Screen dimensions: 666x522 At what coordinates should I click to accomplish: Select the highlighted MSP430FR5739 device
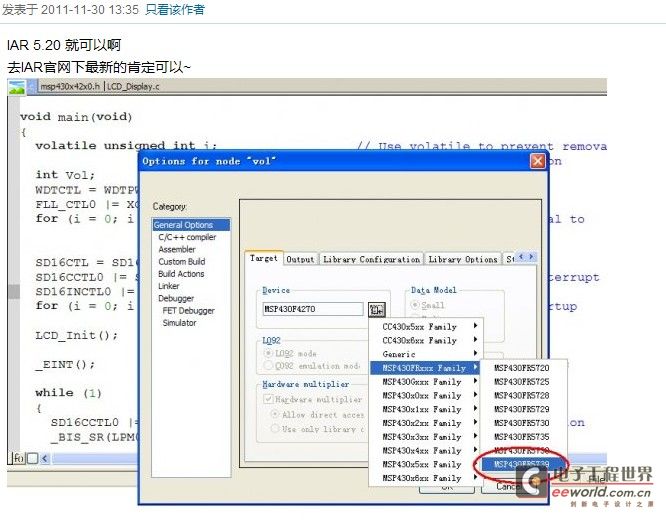524,464
